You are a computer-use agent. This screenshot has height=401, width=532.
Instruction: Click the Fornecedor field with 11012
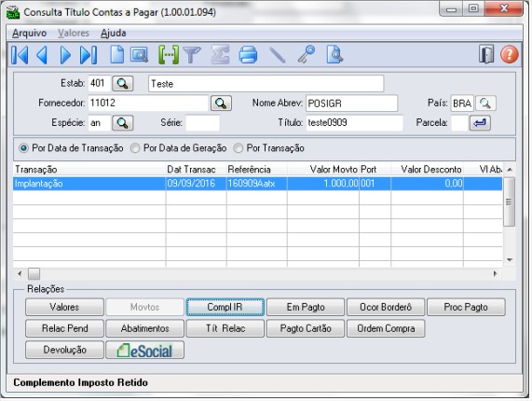coord(148,104)
